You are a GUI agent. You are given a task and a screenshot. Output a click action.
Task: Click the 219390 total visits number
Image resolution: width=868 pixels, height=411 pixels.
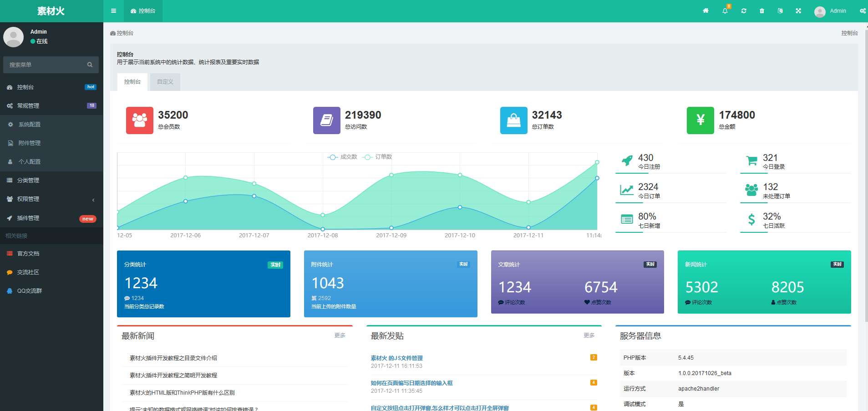click(x=363, y=115)
